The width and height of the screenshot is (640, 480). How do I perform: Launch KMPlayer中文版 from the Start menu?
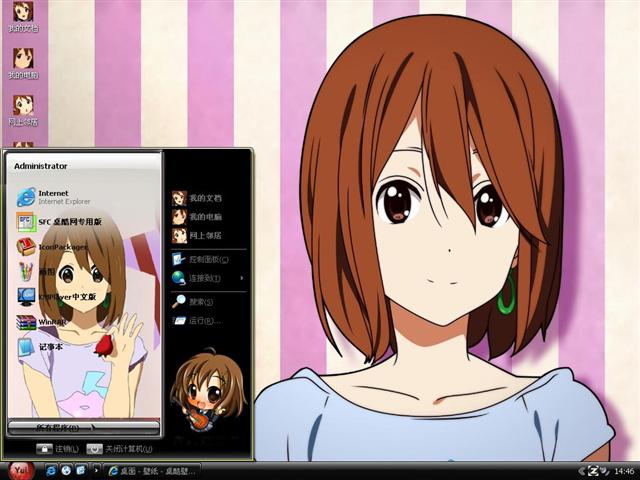pos(56,297)
